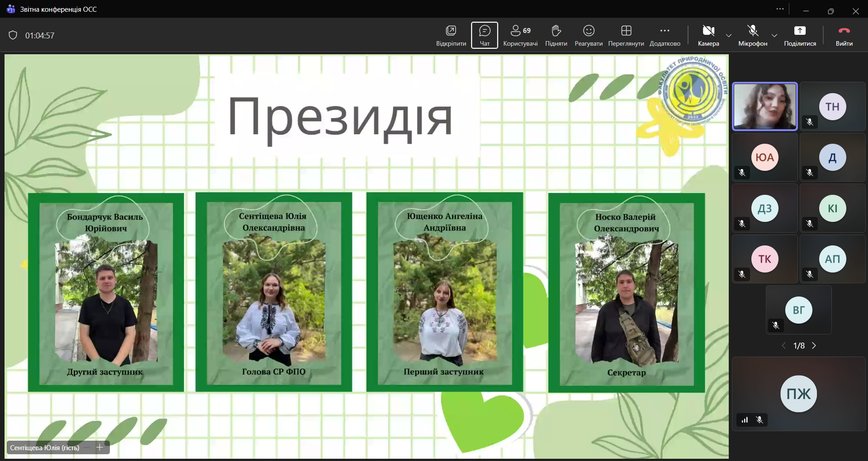Viewport: 868px width, 461px height.
Task: Expand camera options dropdown arrow
Action: click(728, 36)
